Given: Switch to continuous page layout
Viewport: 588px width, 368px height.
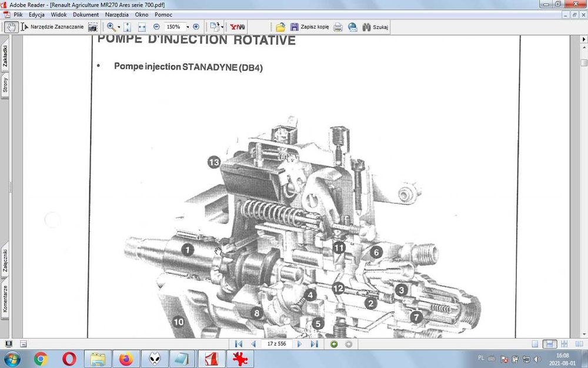Looking at the screenshot, I should pos(549,344).
